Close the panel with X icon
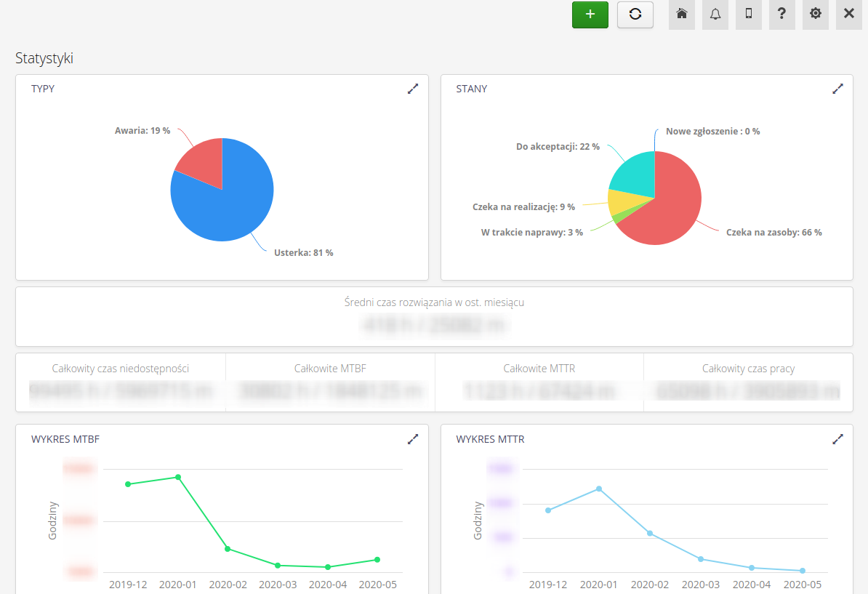The width and height of the screenshot is (868, 594). [848, 15]
